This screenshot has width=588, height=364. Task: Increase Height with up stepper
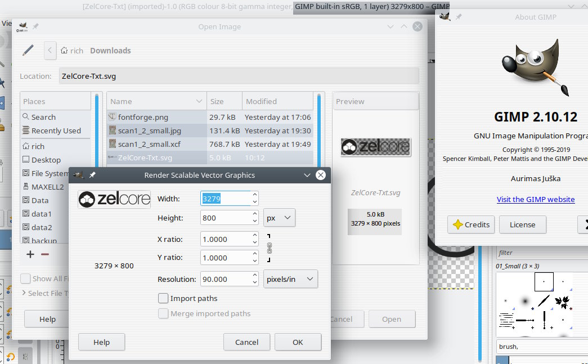point(255,214)
